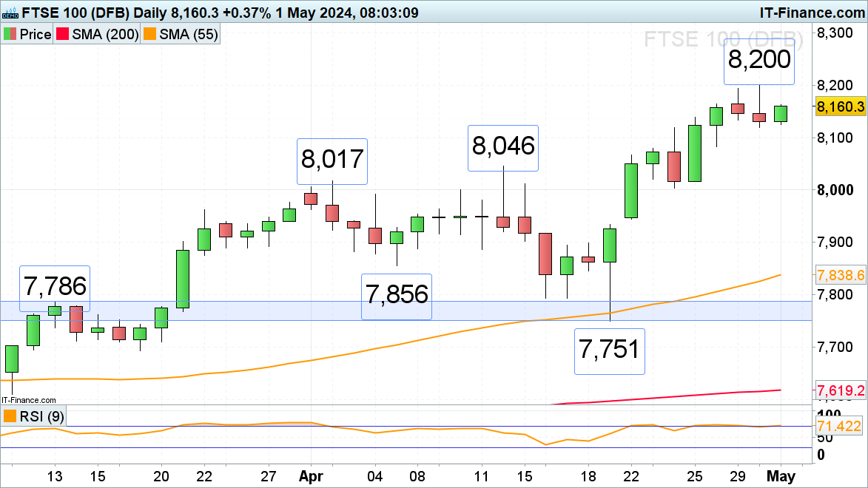
Task: Click the DEMO icon beside the chart title
Action: (x=10, y=12)
